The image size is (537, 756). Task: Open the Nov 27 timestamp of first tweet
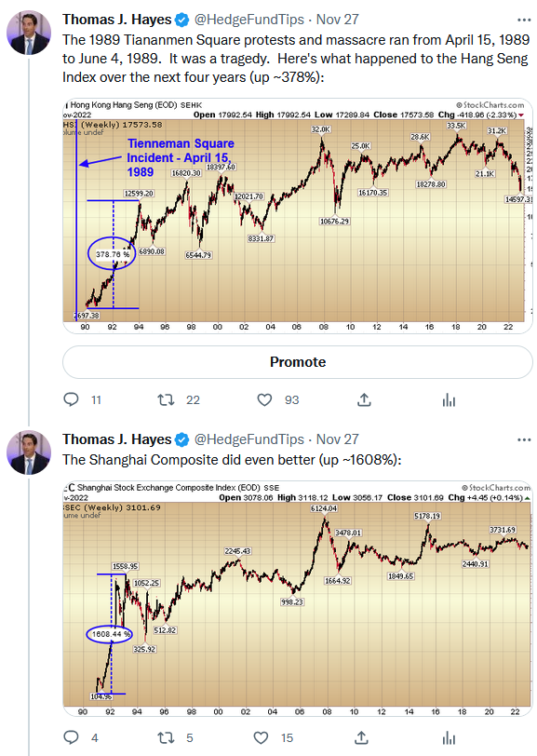[338, 20]
